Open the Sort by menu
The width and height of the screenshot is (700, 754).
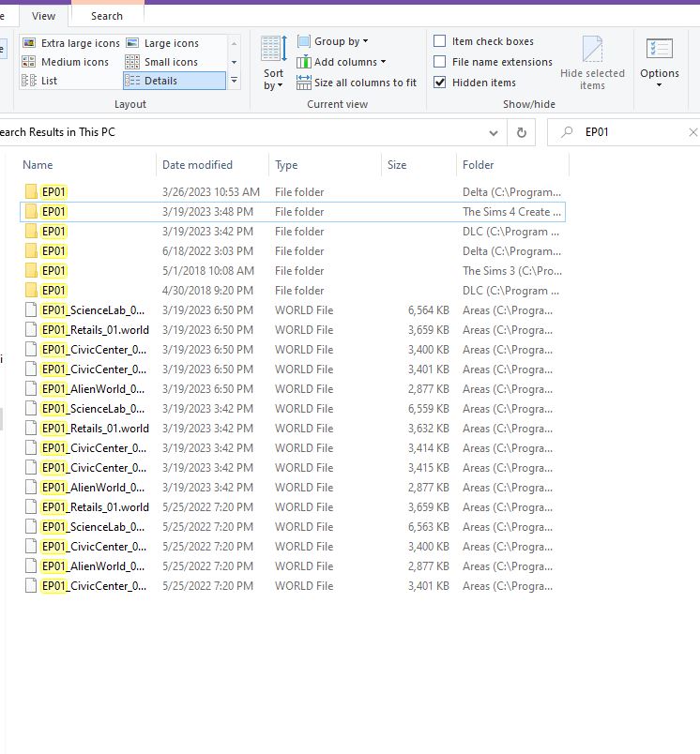tap(274, 63)
